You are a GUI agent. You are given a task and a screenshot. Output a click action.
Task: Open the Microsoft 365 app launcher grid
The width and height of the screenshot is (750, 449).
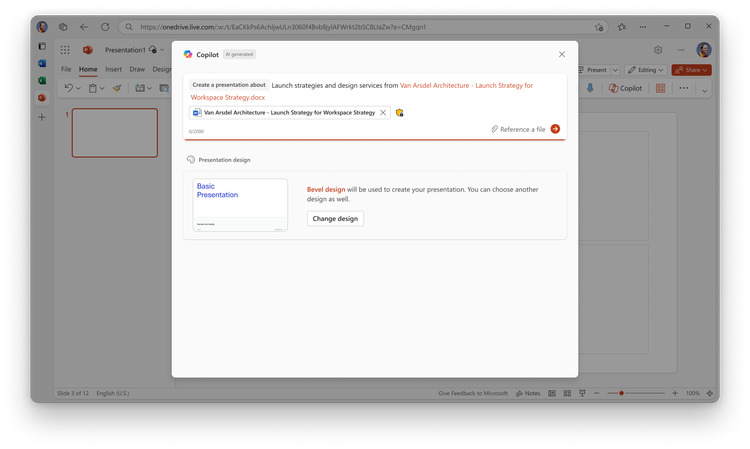[65, 50]
